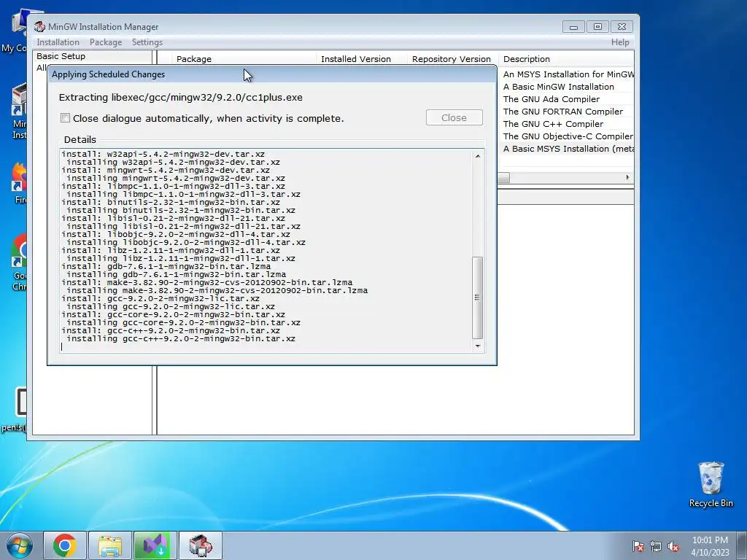Select 'A Basic MinGW Installation' row
Image resolution: width=747 pixels, height=560 pixels.
coord(558,87)
